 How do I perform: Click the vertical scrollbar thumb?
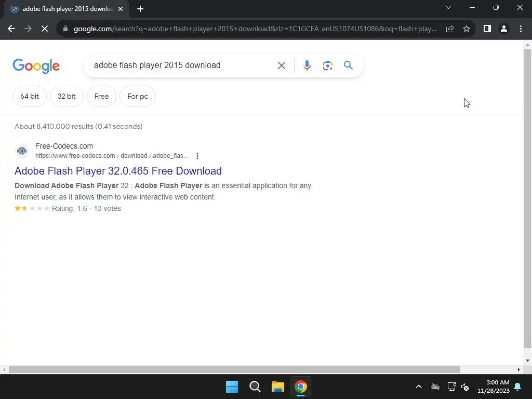[528, 198]
